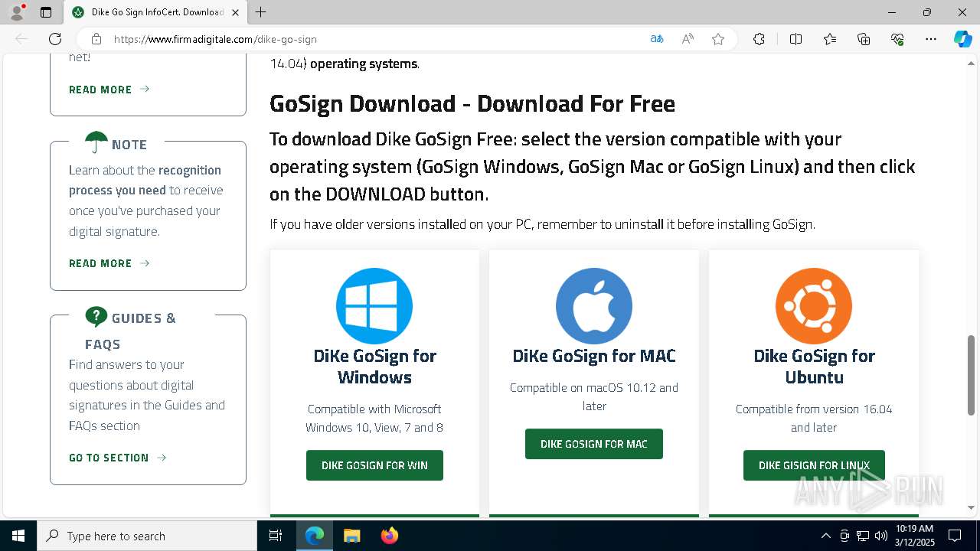Click the 'DiKe GoSign for Windows' heading
Screen dimensions: 980x551
click(x=374, y=367)
